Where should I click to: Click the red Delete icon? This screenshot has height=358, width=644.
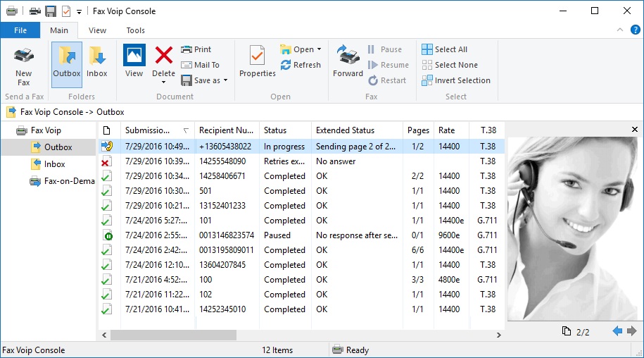163,55
